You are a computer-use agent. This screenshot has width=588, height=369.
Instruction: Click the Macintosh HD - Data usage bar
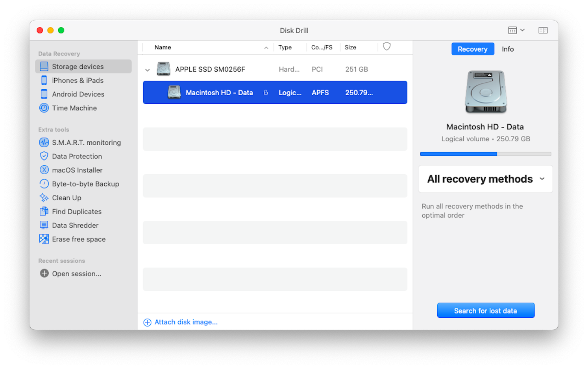coord(486,154)
